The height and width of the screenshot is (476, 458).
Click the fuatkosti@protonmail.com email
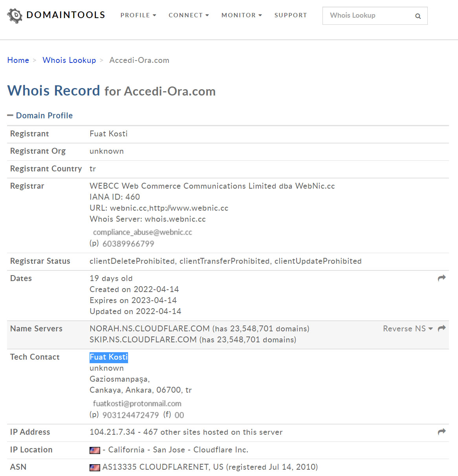click(x=137, y=404)
